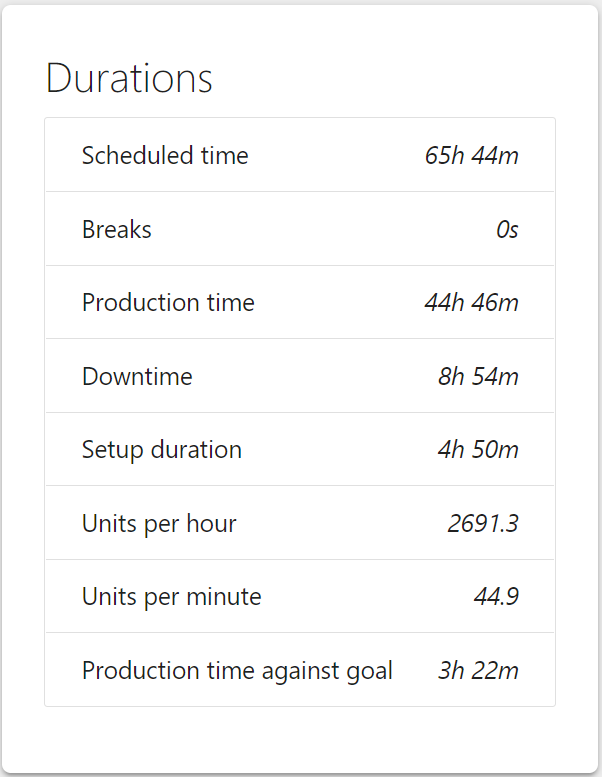Image resolution: width=602 pixels, height=777 pixels.
Task: Click the 44h 46m production value
Action: coord(471,303)
